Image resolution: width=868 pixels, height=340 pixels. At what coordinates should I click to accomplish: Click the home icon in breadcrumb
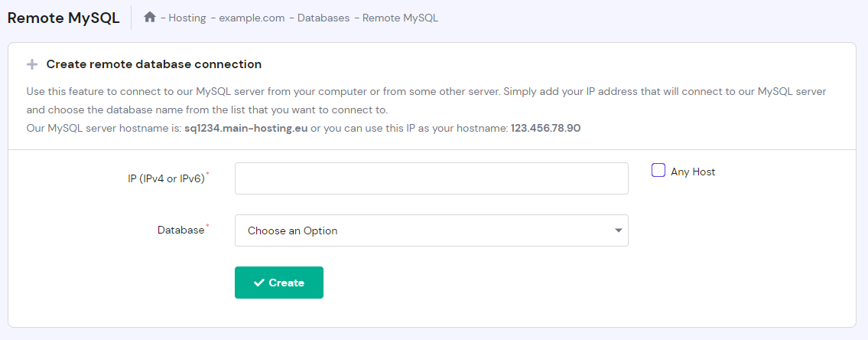point(150,17)
